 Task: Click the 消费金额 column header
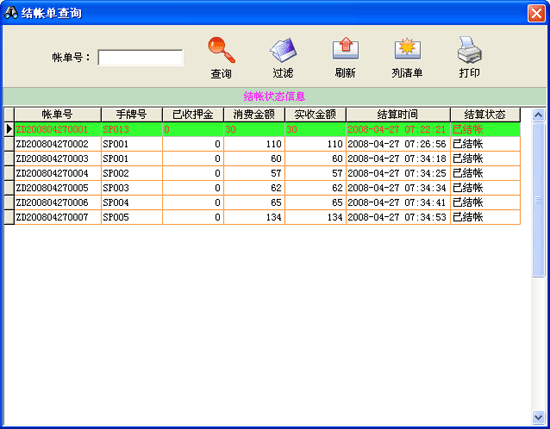[x=254, y=114]
